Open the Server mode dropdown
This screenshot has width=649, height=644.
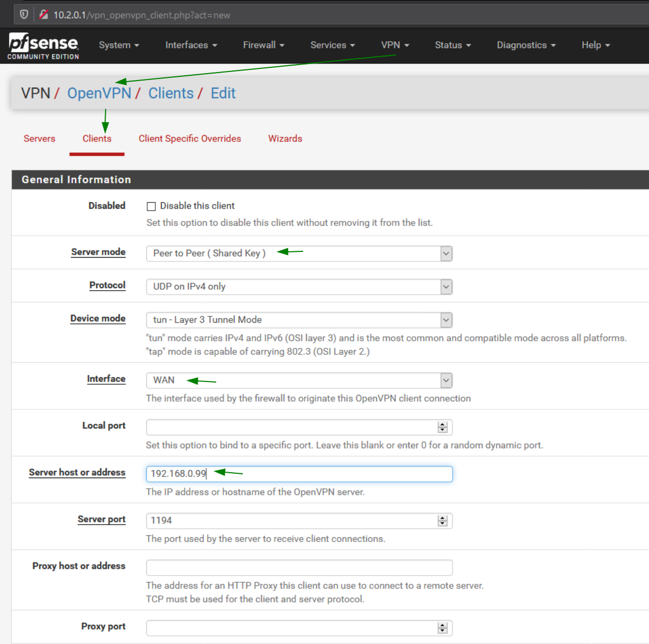point(299,253)
